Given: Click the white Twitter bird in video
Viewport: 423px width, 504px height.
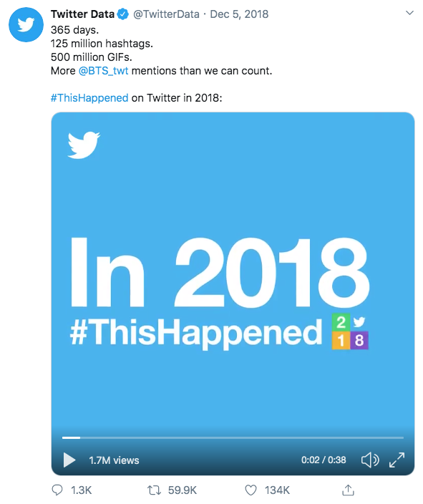Looking at the screenshot, I should [x=84, y=145].
